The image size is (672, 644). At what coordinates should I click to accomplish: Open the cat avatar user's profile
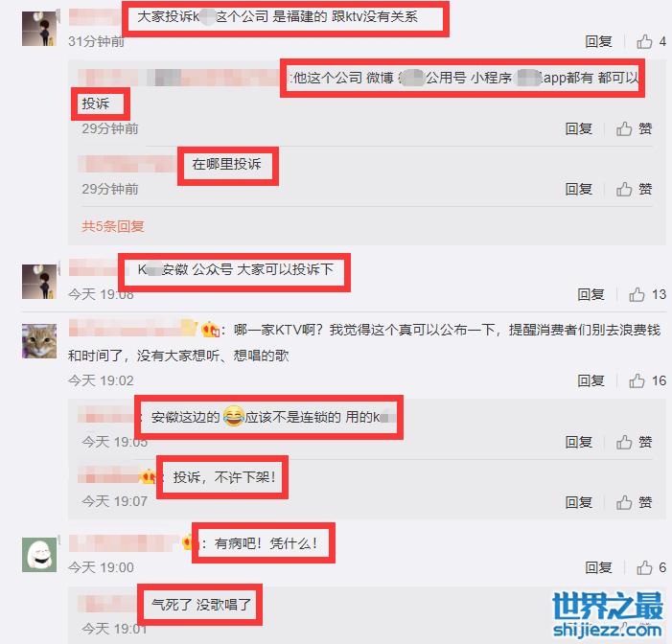(x=39, y=341)
